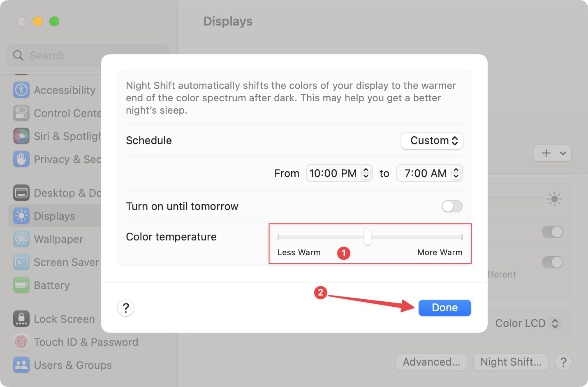
Task: Toggle the switch above the Color LCD dropdown
Action: [552, 262]
